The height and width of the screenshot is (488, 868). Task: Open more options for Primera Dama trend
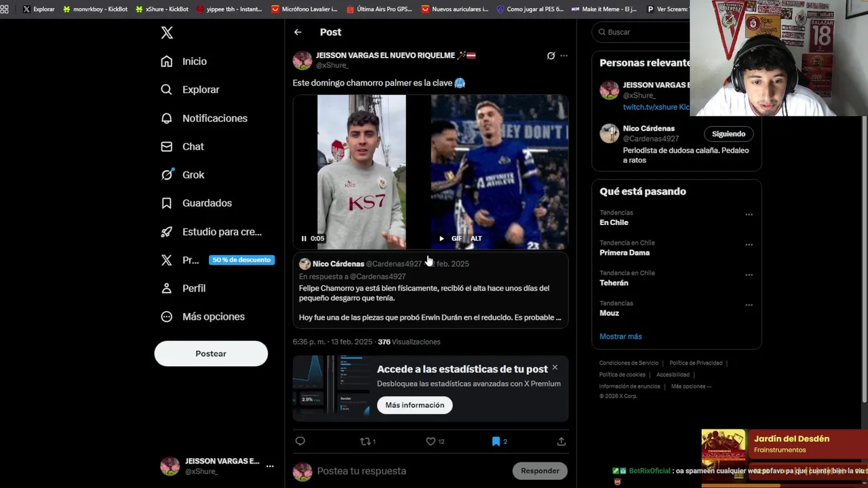[749, 245]
